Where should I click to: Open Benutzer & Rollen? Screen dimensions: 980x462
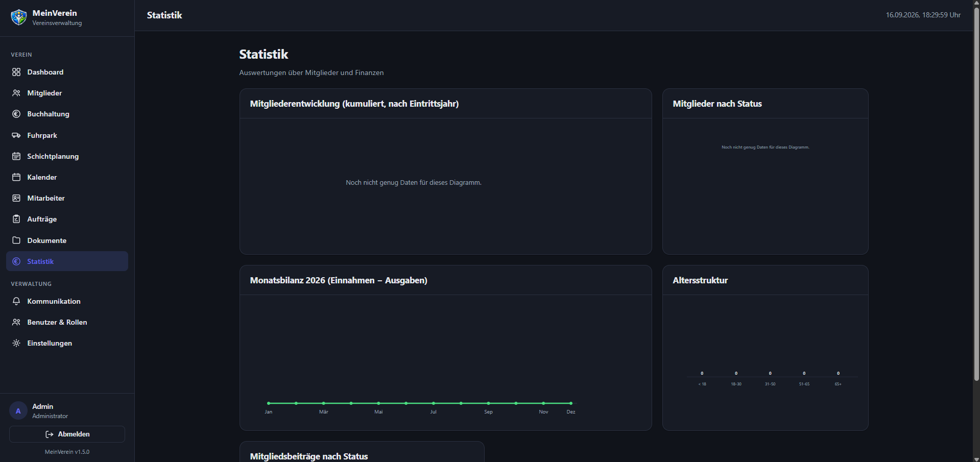[67, 322]
